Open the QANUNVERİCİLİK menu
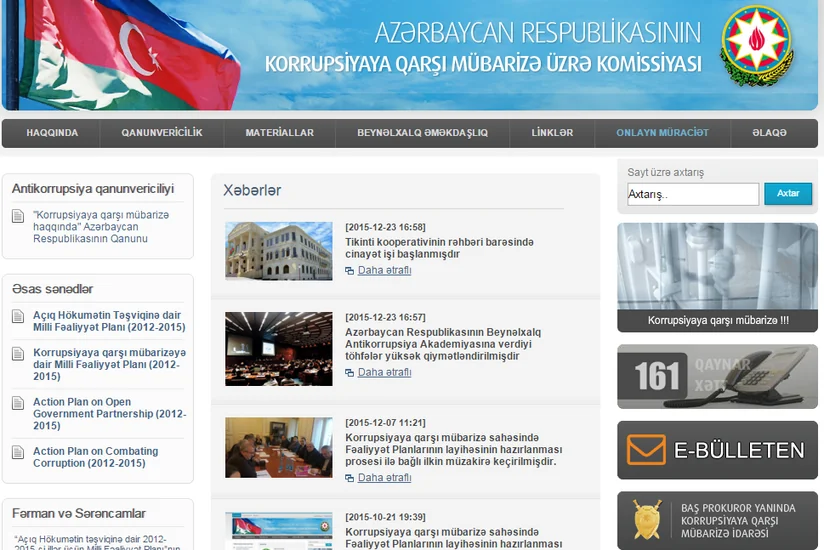824x550 pixels. [162, 133]
